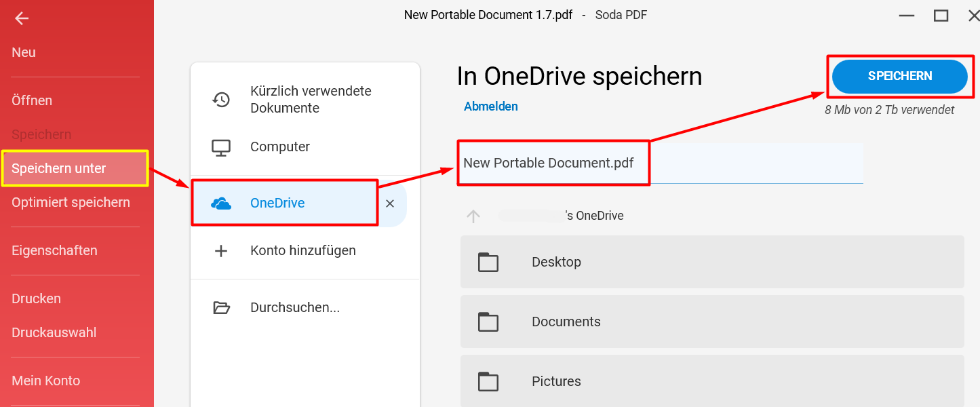Select Öffnen in the sidebar
The image size is (980, 407).
(x=32, y=100)
